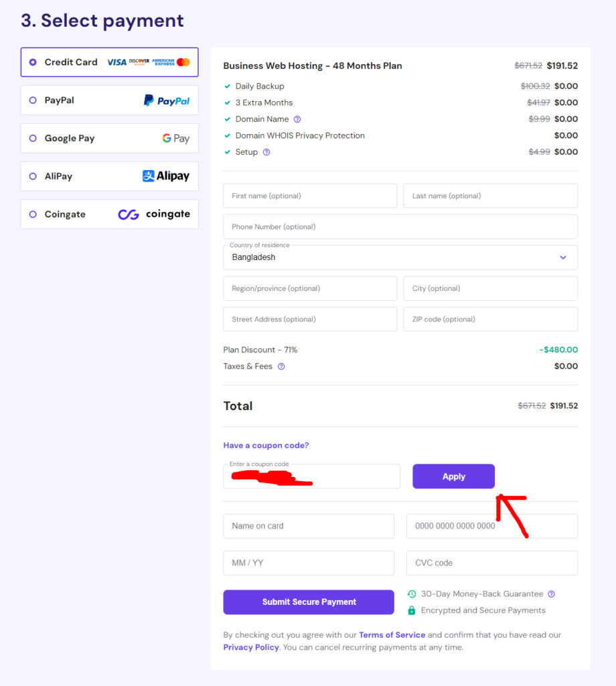616x686 pixels.
Task: Apply the coupon code
Action: (454, 476)
